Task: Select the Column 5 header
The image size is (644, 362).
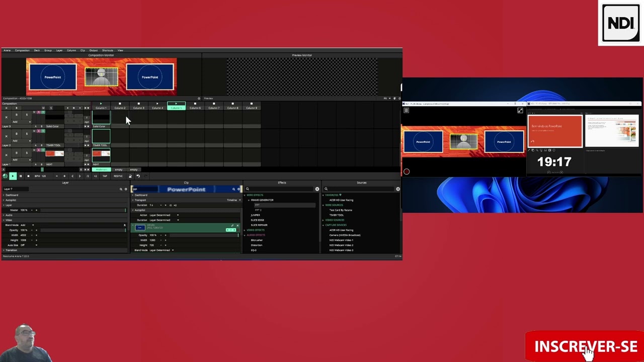Action: click(x=176, y=108)
